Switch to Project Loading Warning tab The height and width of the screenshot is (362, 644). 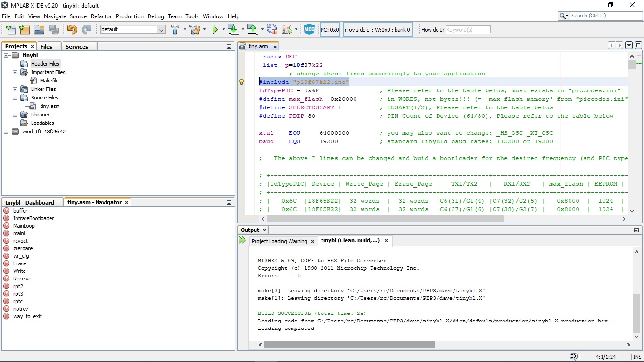pyautogui.click(x=279, y=241)
